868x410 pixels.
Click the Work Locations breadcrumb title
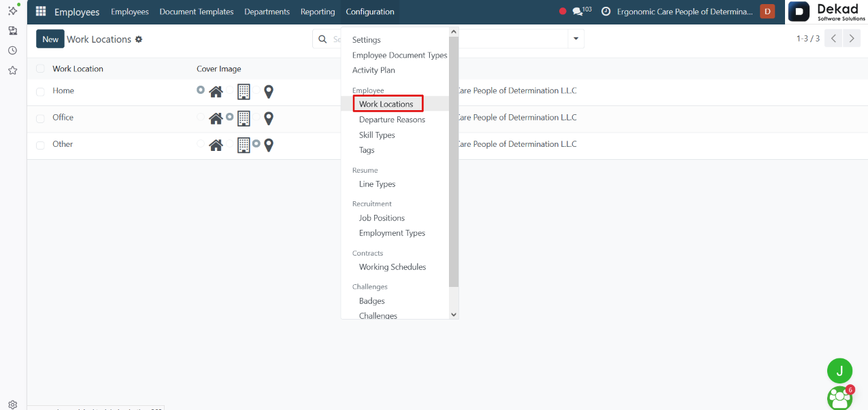[x=99, y=39]
